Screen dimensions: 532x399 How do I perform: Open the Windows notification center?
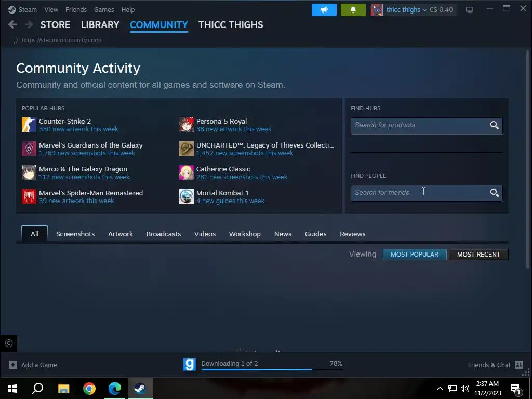[x=516, y=389]
